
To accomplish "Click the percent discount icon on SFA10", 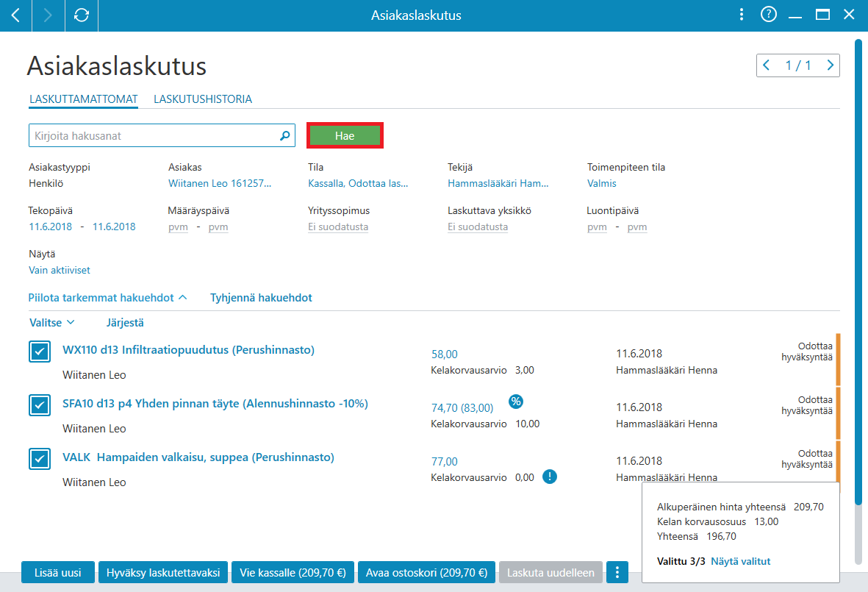I will pyautogui.click(x=515, y=402).
